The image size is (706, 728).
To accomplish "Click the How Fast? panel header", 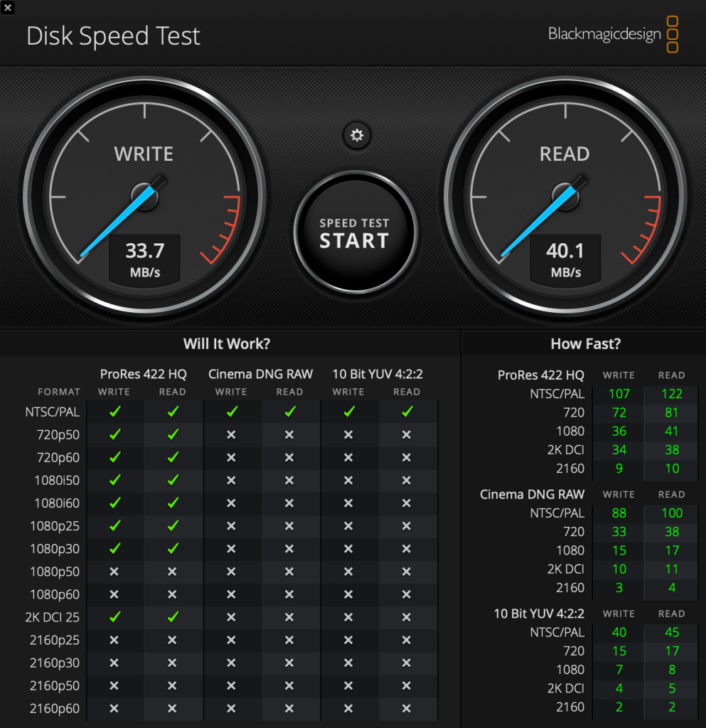I will point(585,344).
